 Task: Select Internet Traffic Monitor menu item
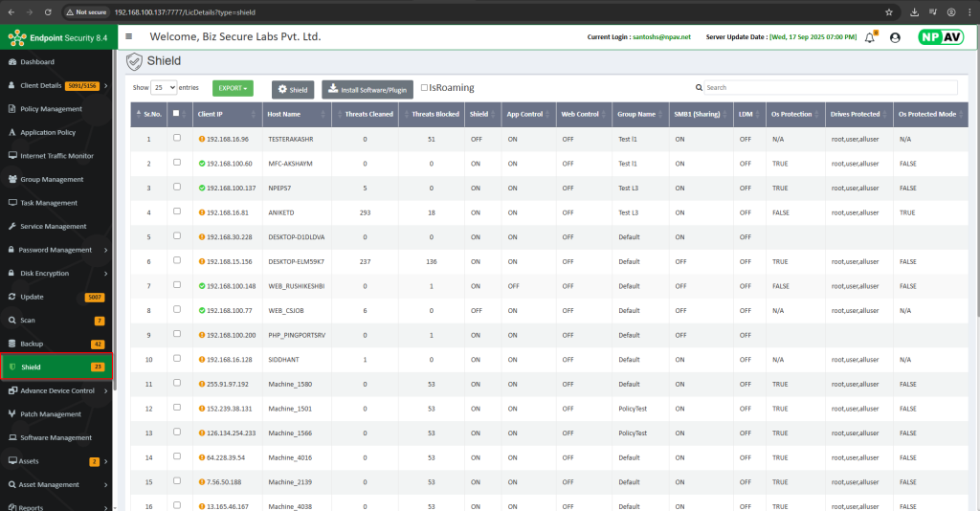56,156
